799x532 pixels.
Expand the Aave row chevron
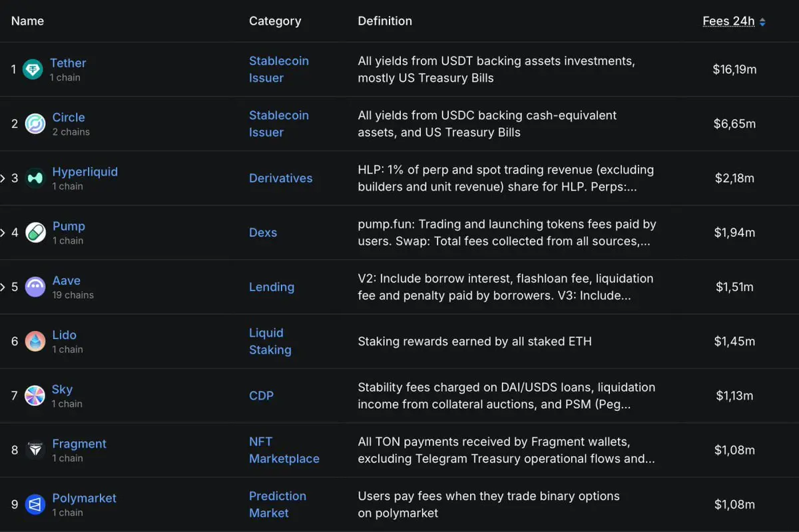click(x=3, y=287)
